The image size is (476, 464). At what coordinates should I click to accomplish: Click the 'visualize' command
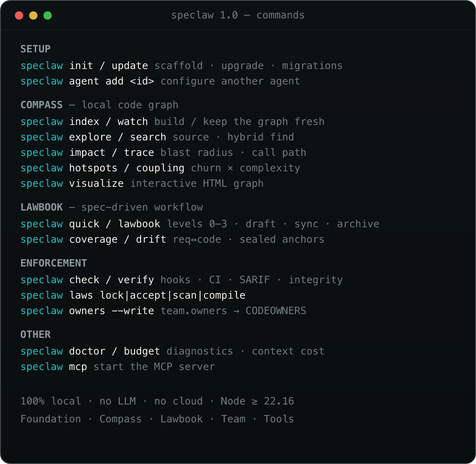click(96, 183)
